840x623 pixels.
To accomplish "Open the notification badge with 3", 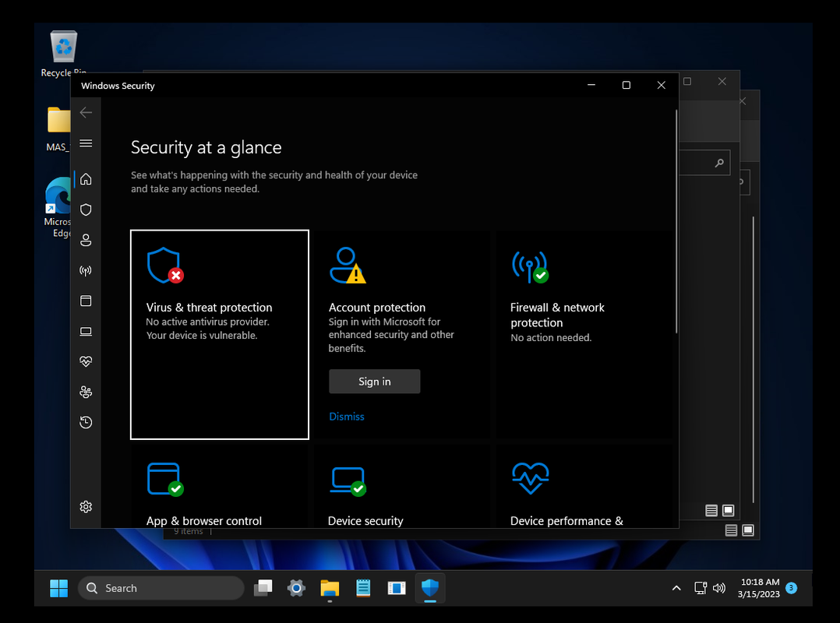I will click(791, 588).
